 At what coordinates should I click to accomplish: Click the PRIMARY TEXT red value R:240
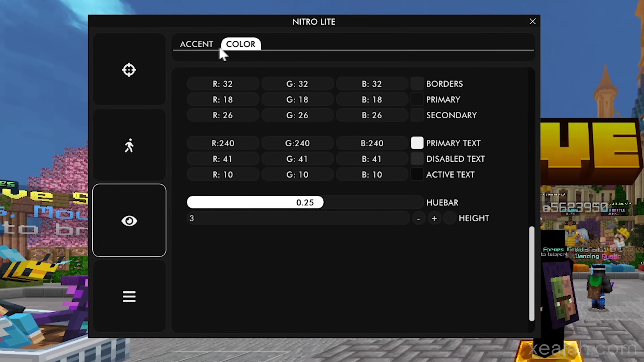(x=223, y=143)
